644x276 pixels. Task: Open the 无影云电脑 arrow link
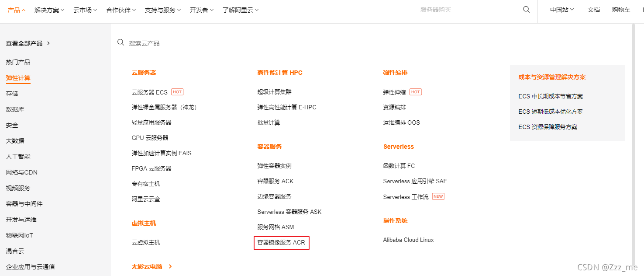tap(152, 266)
